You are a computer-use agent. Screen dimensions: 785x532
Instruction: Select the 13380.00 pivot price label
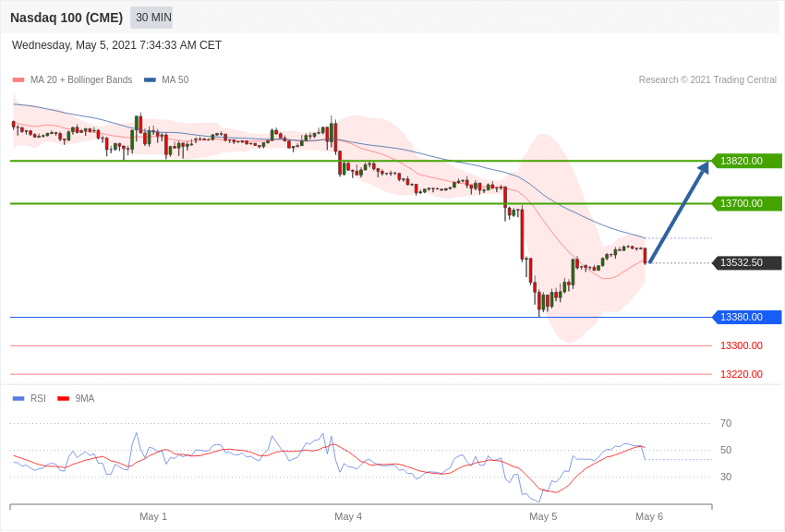[x=747, y=318]
